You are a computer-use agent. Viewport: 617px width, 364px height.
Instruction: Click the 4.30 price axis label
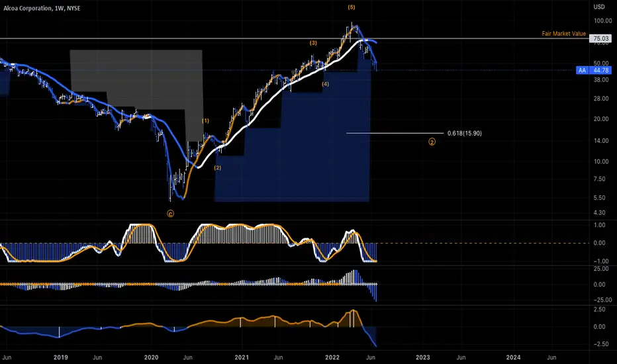pyautogui.click(x=599, y=212)
